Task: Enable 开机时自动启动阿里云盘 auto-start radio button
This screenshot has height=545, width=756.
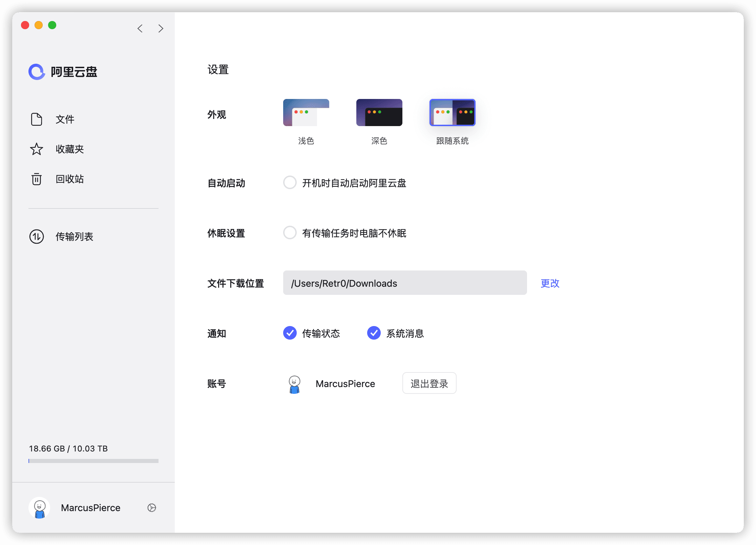Action: [289, 183]
